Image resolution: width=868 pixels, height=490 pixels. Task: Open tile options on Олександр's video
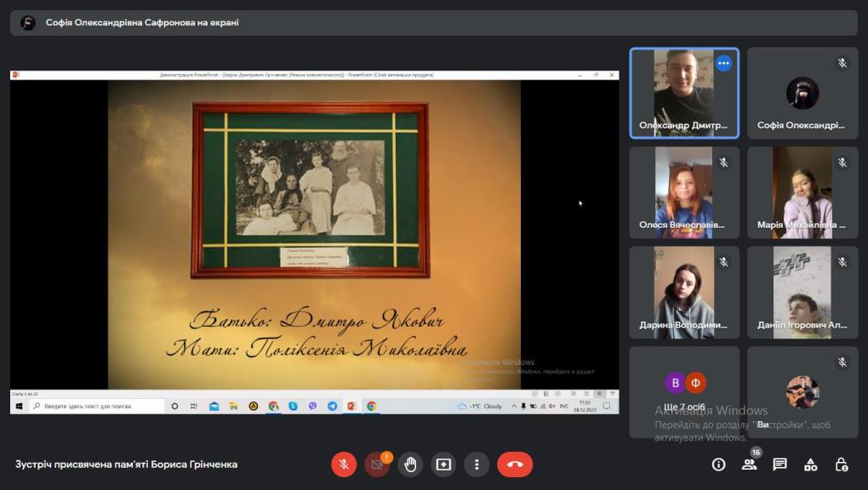[723, 63]
